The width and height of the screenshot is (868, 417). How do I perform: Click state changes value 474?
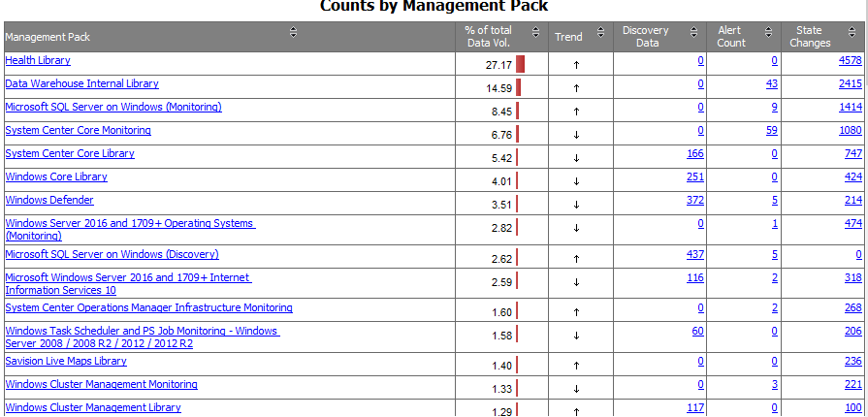(x=853, y=223)
